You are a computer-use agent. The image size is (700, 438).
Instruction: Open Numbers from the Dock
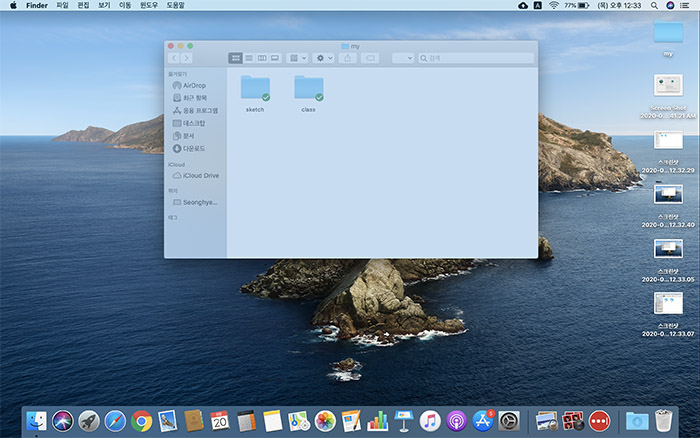(x=378, y=421)
